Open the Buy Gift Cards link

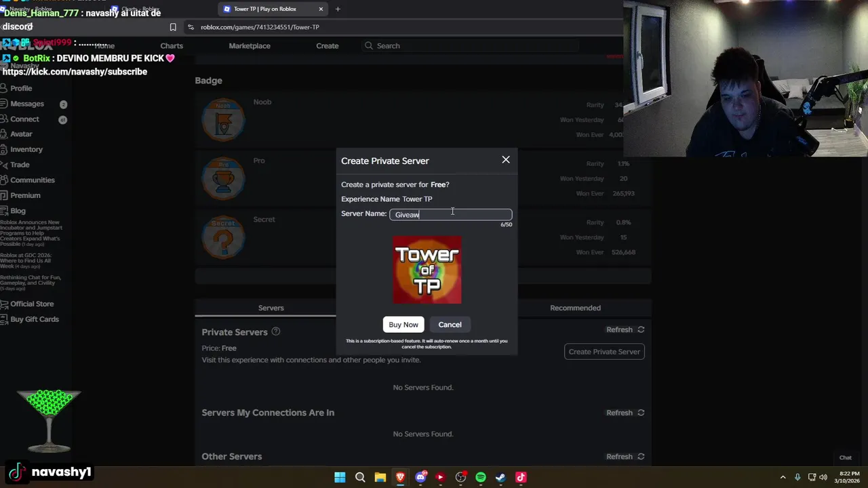tap(35, 319)
